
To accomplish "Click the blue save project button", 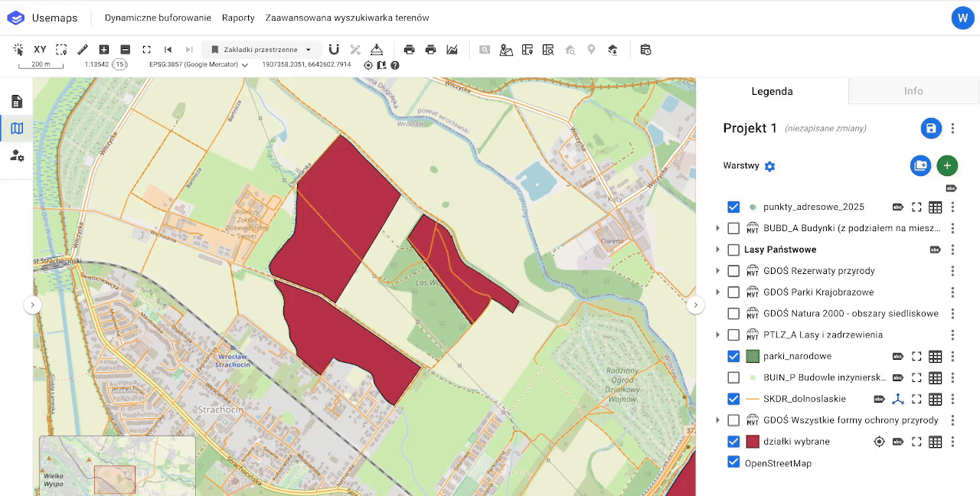I will 931,129.
